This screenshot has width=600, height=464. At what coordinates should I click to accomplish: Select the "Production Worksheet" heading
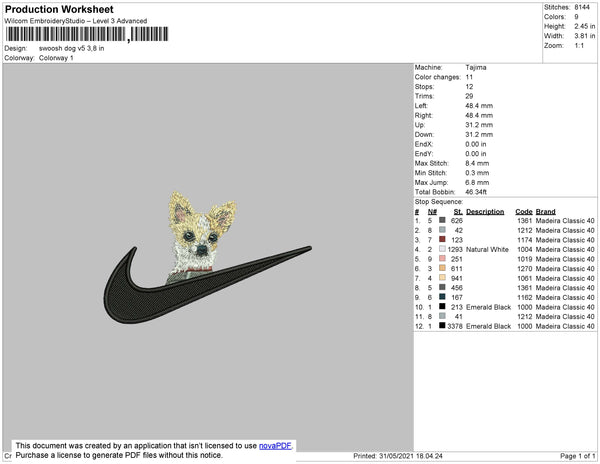pyautogui.click(x=59, y=10)
